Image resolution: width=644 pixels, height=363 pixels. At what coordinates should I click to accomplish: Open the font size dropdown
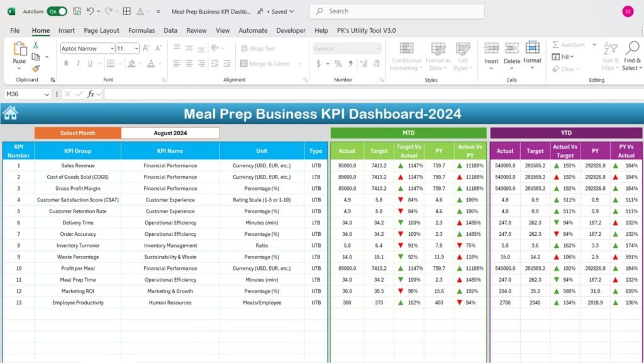tap(135, 48)
